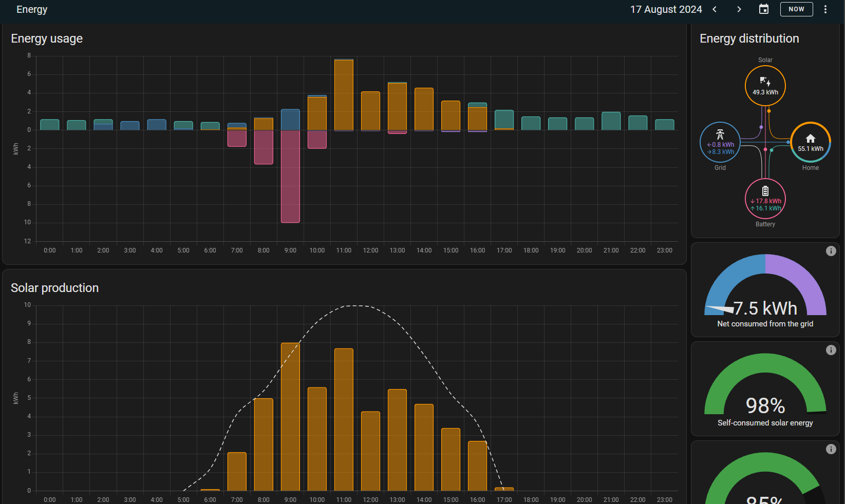Click the Energy distribution card title
This screenshot has width=845, height=504.
[749, 38]
